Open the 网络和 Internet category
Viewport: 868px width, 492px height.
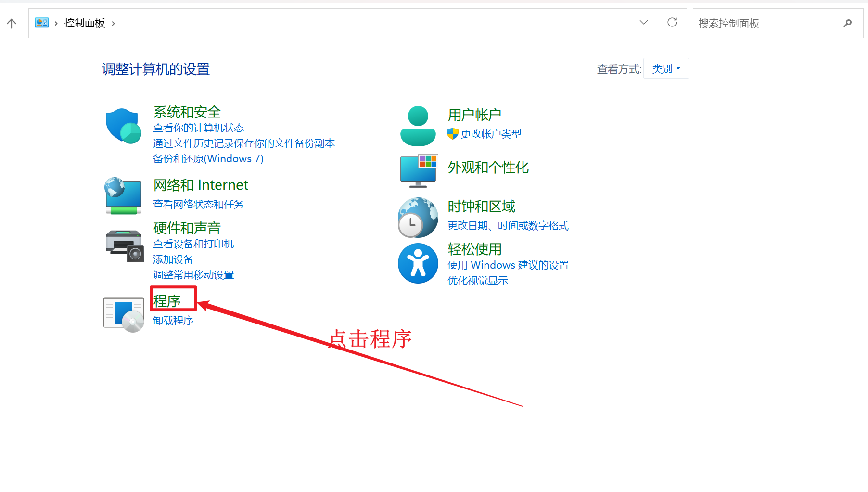pyautogui.click(x=201, y=185)
